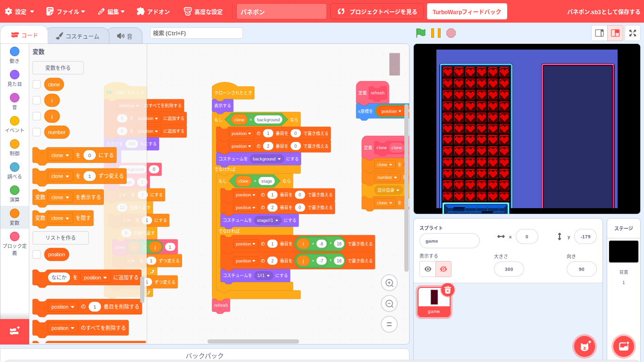
Task: Select the stage backdrop thumbnail
Action: coord(624,252)
